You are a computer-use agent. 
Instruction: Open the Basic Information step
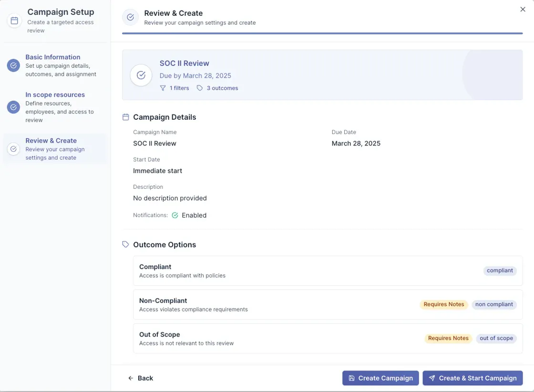pos(53,57)
